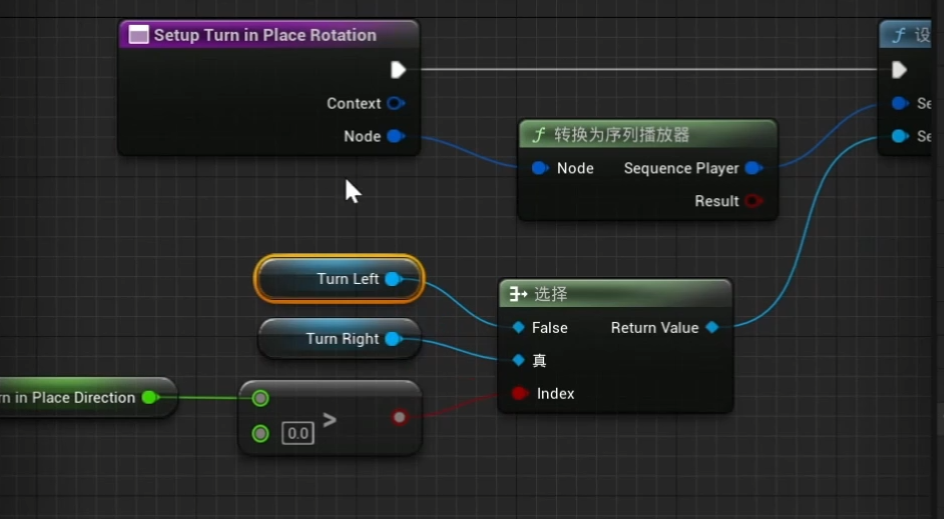Screen dimensions: 944x519
Task: Click the red boolean output pin of the greater-than node
Action: [x=399, y=417]
